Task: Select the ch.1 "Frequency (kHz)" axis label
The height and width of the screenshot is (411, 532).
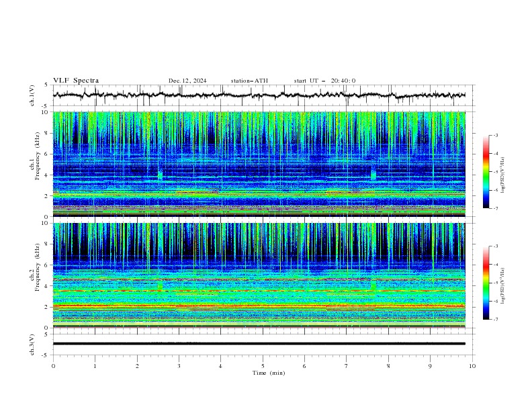Action: (x=38, y=156)
